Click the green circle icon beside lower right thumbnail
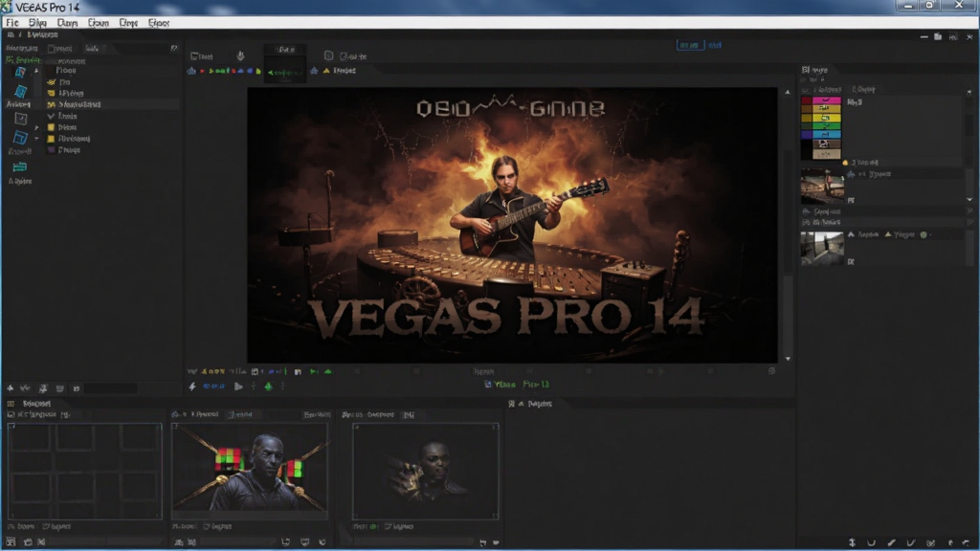The width and height of the screenshot is (980, 551). tap(924, 235)
